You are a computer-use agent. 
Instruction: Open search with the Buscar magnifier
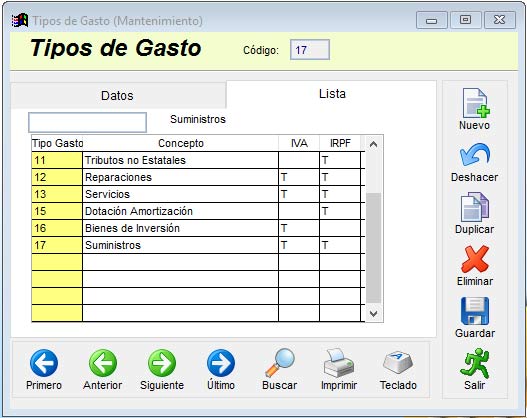(280, 363)
